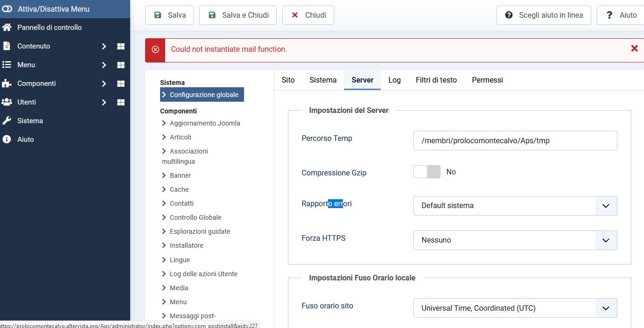
Task: Click the document icon next to Contenuto
Action: click(x=7, y=46)
